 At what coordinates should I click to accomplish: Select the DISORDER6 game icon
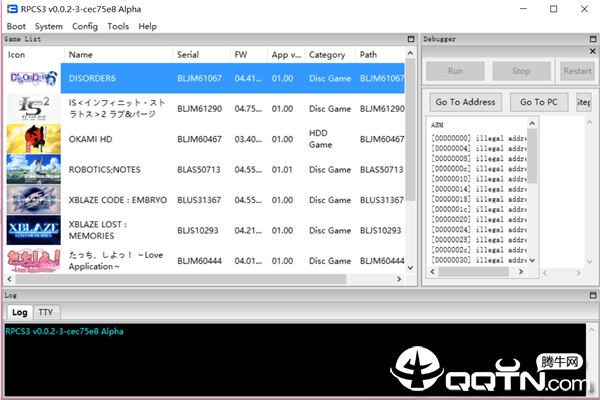pos(34,78)
